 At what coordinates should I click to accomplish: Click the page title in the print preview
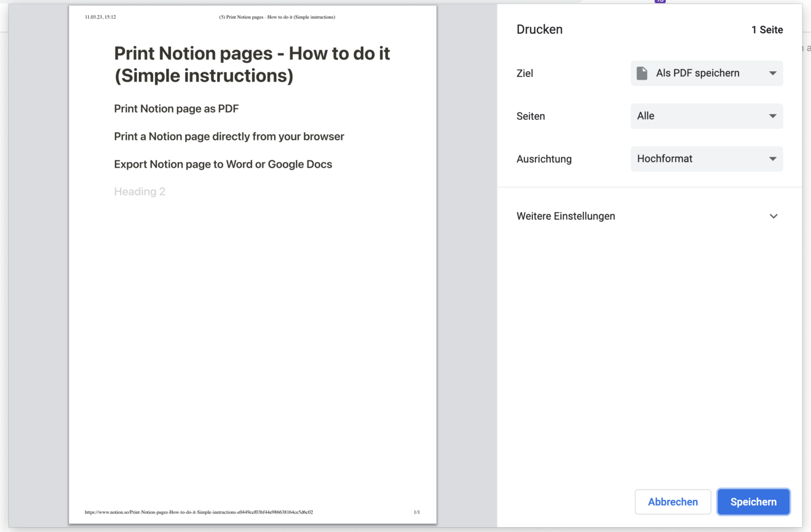click(x=252, y=64)
